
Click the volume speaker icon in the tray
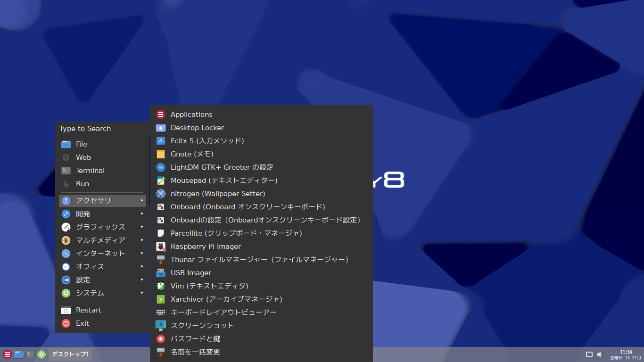pyautogui.click(x=600, y=354)
